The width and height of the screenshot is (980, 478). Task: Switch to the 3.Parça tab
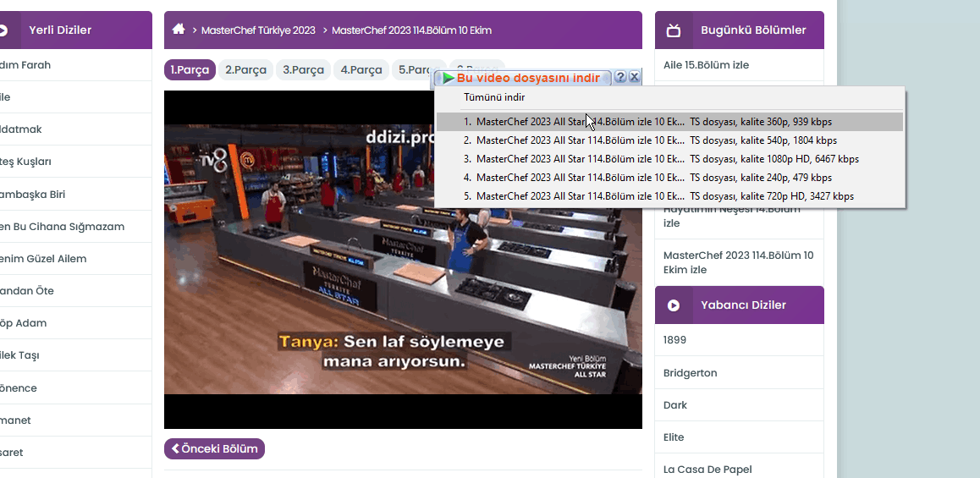click(303, 70)
